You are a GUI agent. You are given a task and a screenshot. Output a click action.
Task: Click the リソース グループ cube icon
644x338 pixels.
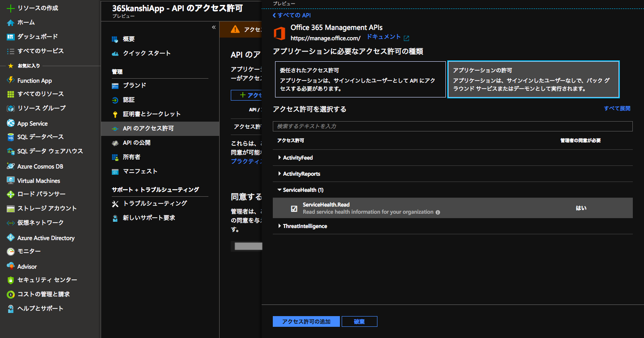(11, 108)
